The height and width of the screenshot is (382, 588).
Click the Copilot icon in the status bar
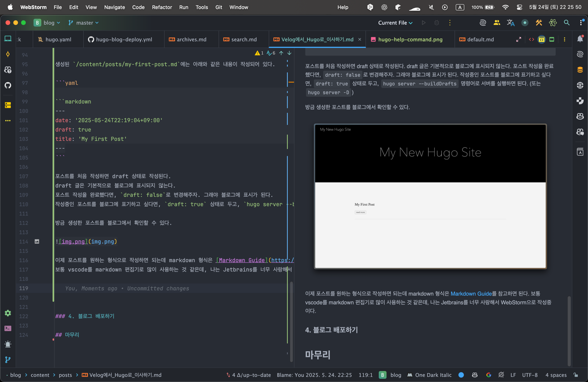pos(474,375)
